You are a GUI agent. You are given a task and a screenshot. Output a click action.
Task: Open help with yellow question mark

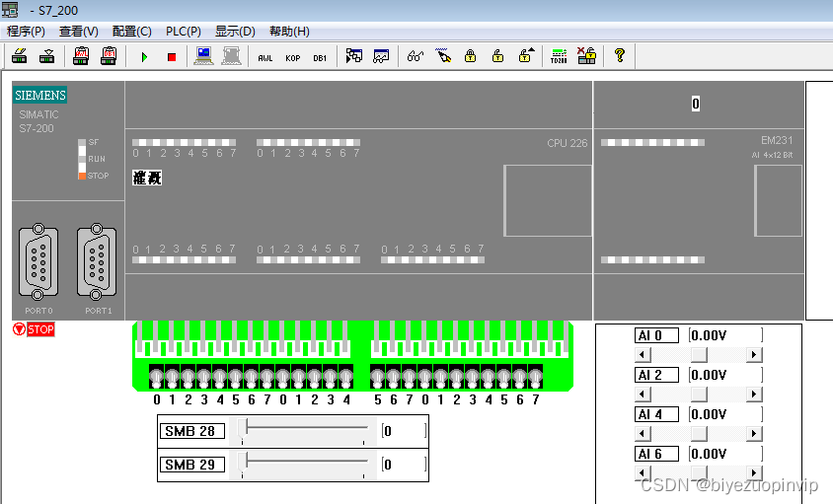click(x=620, y=55)
